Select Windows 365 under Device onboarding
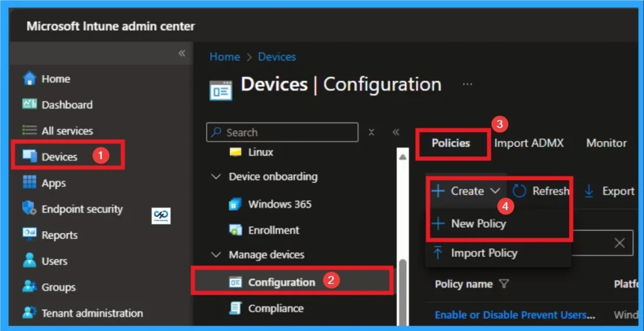Viewport: 644px width, 331px height. (280, 204)
